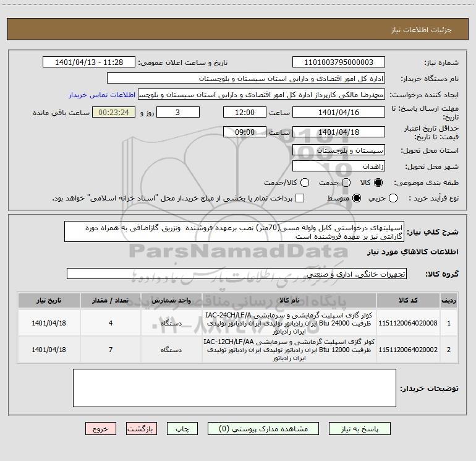Select the کالا radio button

click(x=378, y=183)
